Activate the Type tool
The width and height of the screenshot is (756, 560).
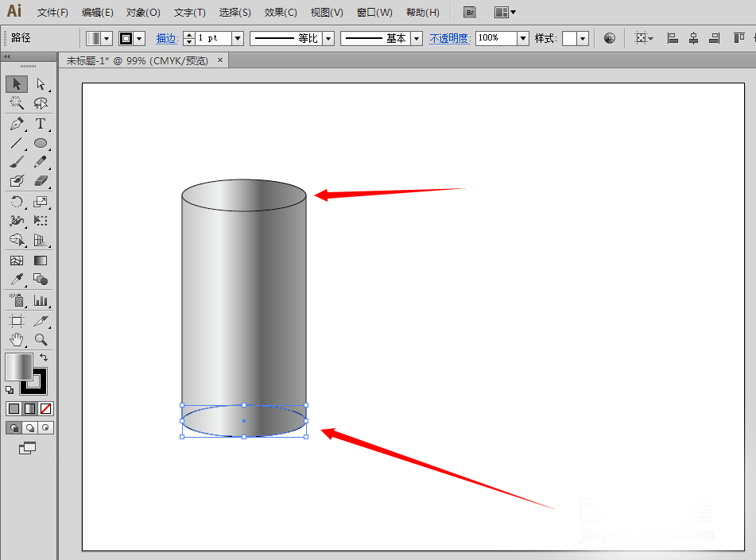[x=41, y=124]
